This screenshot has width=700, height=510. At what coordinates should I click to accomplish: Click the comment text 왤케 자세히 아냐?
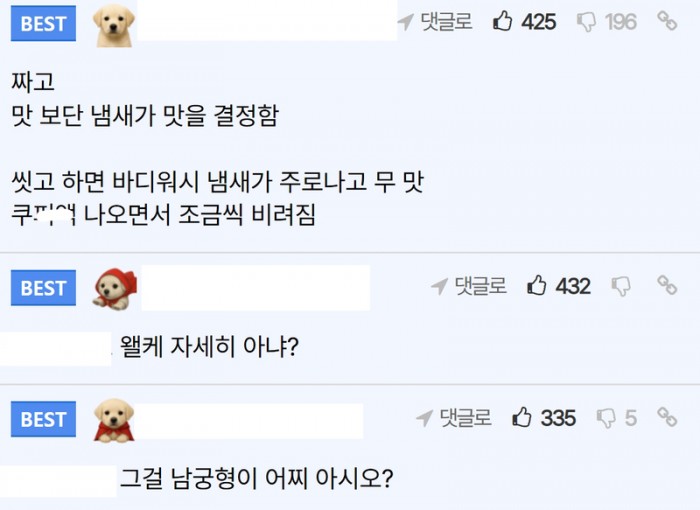click(x=209, y=346)
